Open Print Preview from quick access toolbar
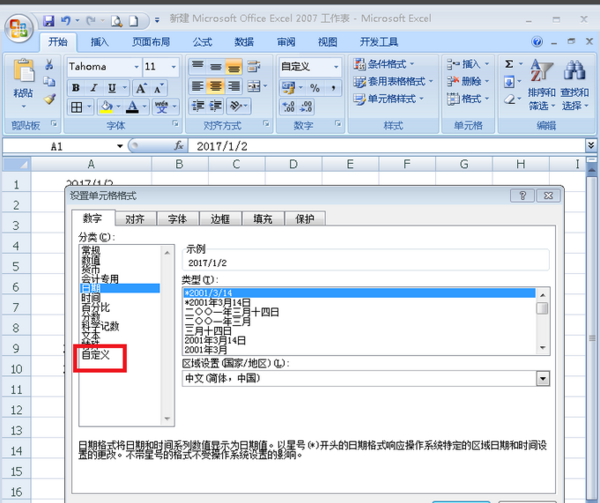 [x=116, y=21]
